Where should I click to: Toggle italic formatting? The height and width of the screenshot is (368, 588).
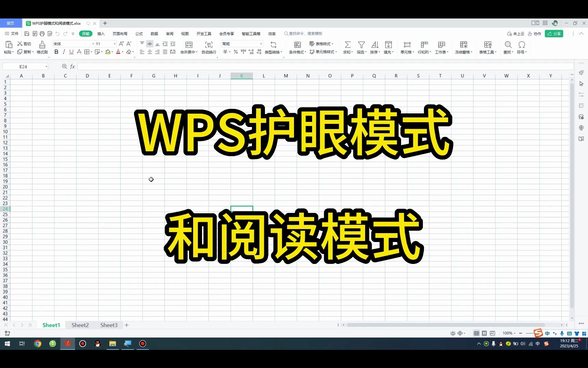tap(64, 52)
